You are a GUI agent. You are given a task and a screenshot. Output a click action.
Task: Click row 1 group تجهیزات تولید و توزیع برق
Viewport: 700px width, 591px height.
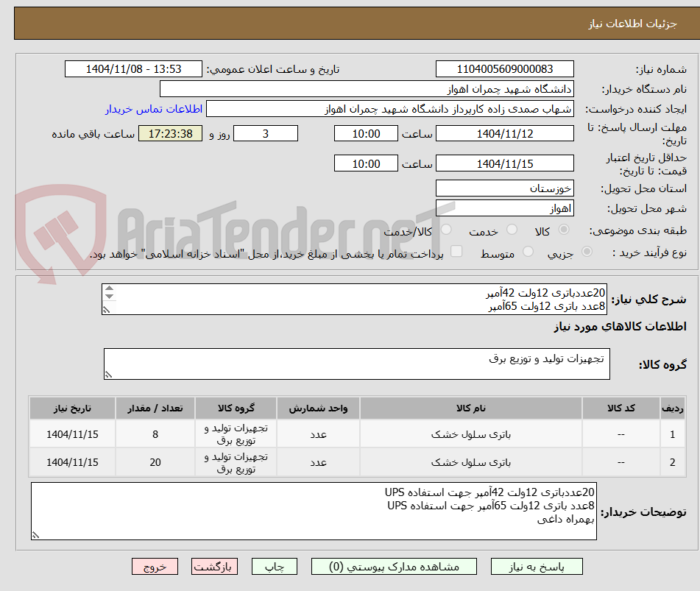[236, 434]
